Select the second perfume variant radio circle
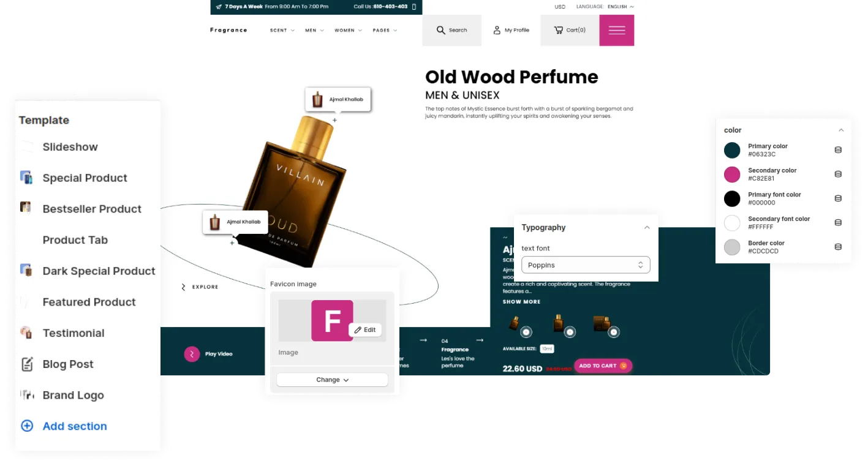868x466 pixels. pos(570,332)
